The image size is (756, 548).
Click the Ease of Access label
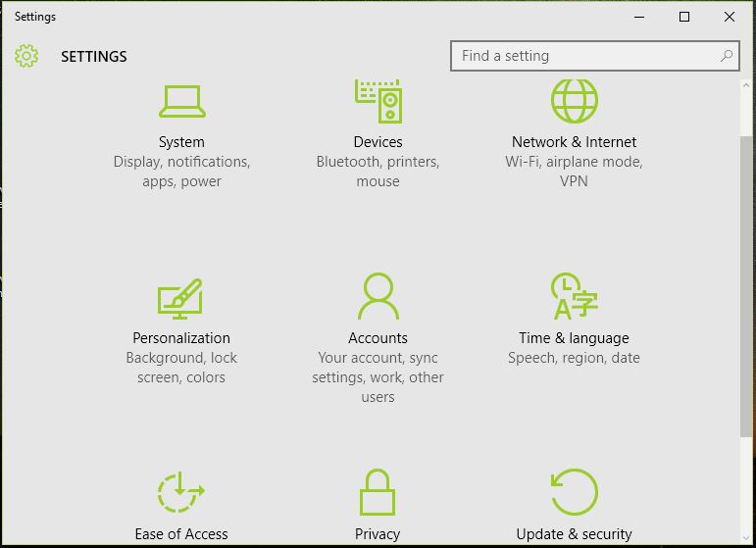click(181, 534)
